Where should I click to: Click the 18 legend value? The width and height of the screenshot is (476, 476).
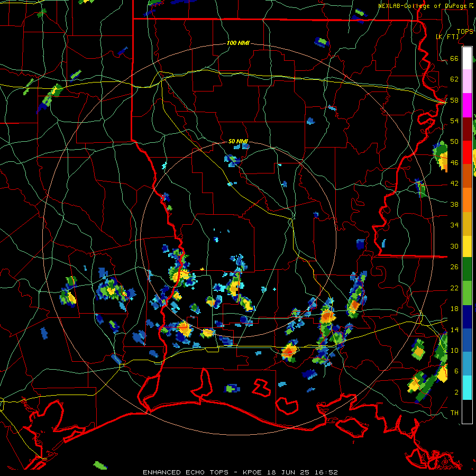pyautogui.click(x=454, y=309)
